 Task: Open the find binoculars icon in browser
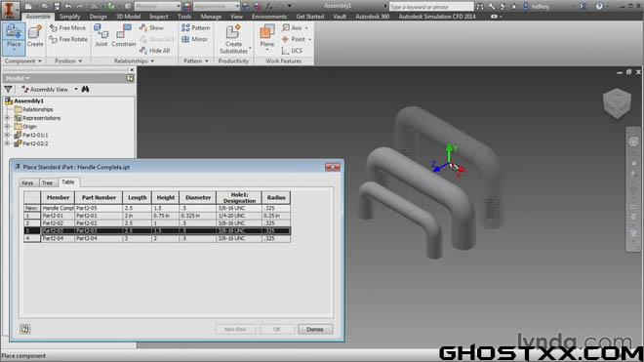[x=86, y=89]
